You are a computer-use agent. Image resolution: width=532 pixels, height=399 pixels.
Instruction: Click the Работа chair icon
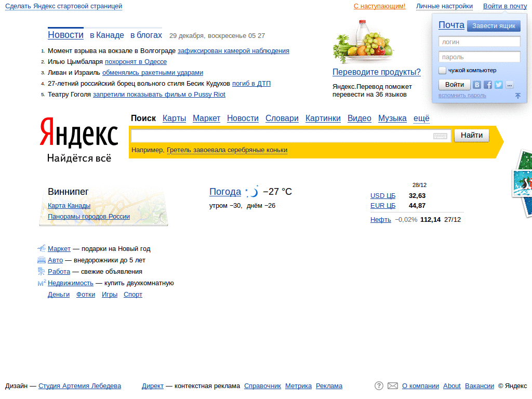(42, 271)
